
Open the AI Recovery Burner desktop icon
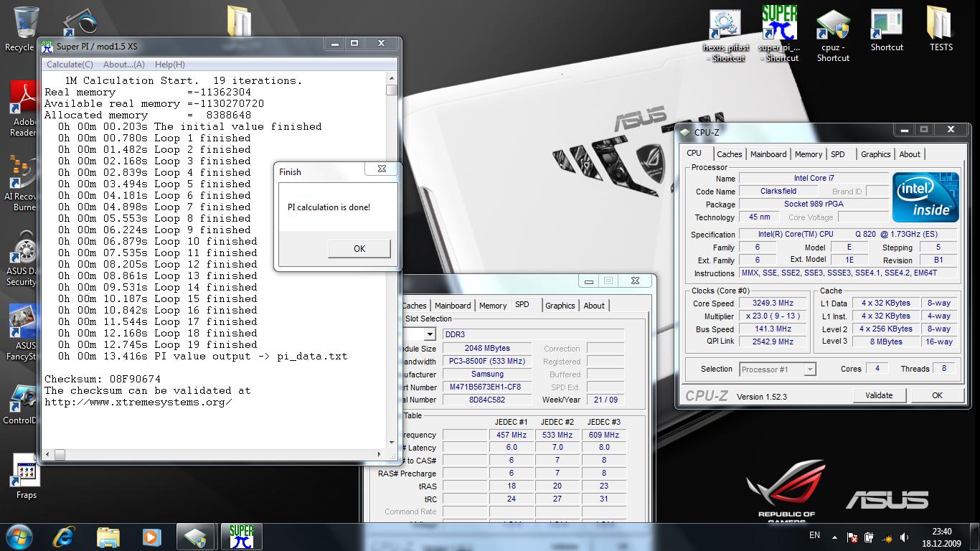pyautogui.click(x=22, y=183)
